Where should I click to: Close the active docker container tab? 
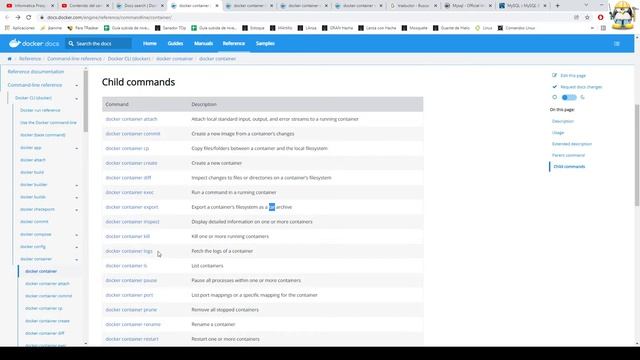217,6
